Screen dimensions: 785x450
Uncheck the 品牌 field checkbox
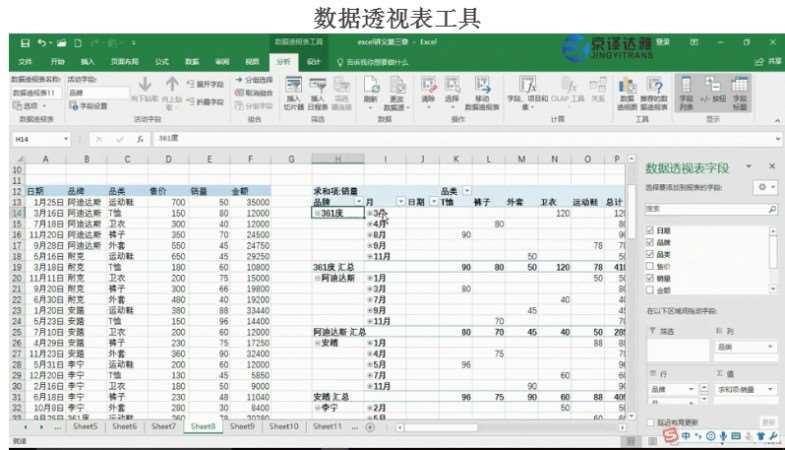tap(650, 242)
